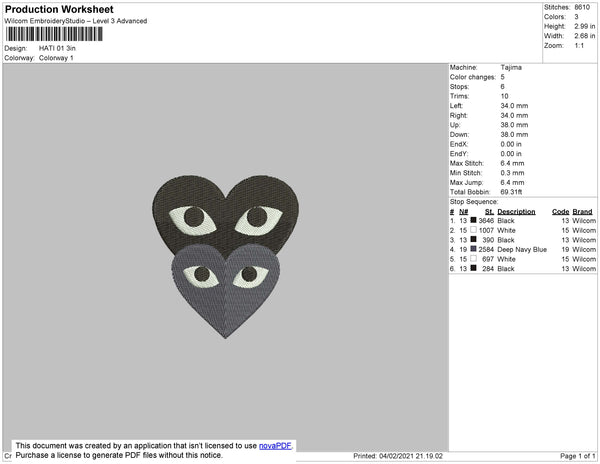Select the black swatch in stop row 1
The width and height of the screenshot is (600, 464).
(473, 220)
